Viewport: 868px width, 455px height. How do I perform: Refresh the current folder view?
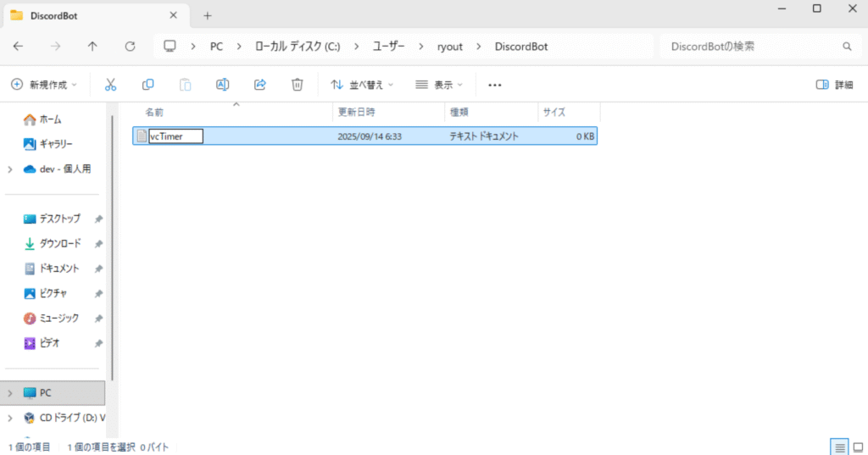[130, 47]
